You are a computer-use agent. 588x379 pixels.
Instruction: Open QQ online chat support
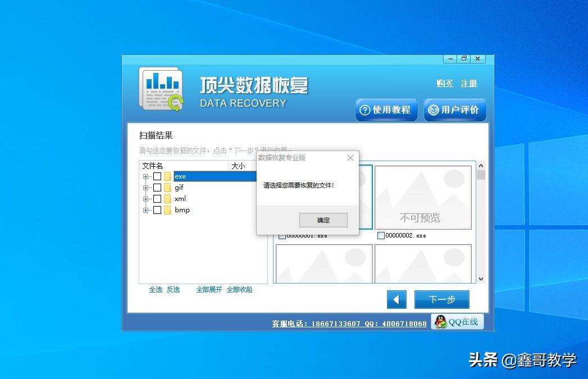pyautogui.click(x=457, y=322)
